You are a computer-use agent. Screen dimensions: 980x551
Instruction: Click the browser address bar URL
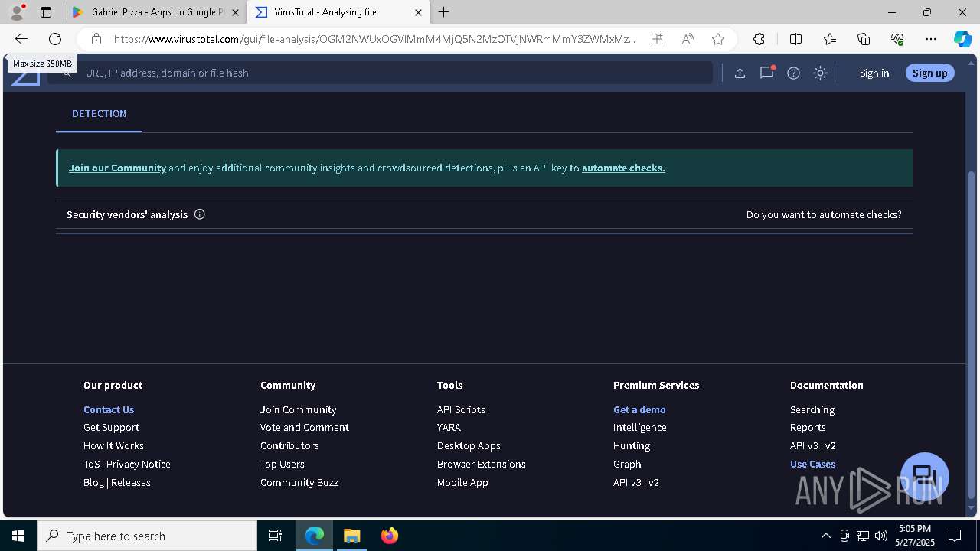[374, 39]
